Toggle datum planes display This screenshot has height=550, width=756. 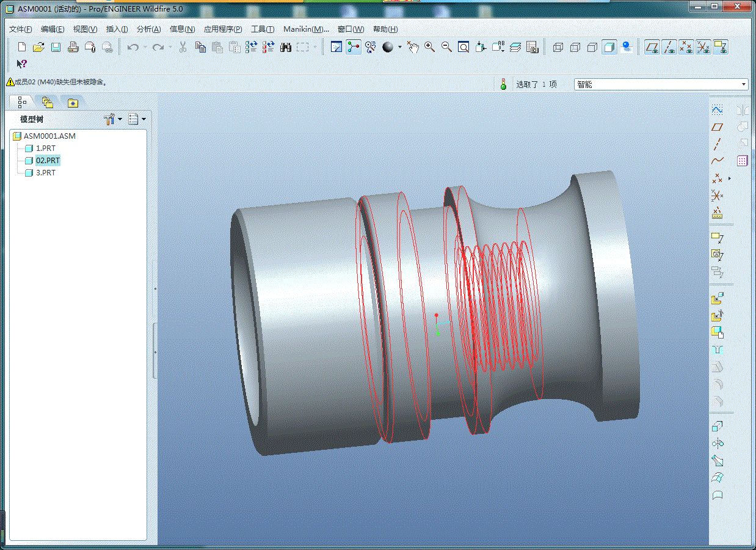tap(653, 47)
